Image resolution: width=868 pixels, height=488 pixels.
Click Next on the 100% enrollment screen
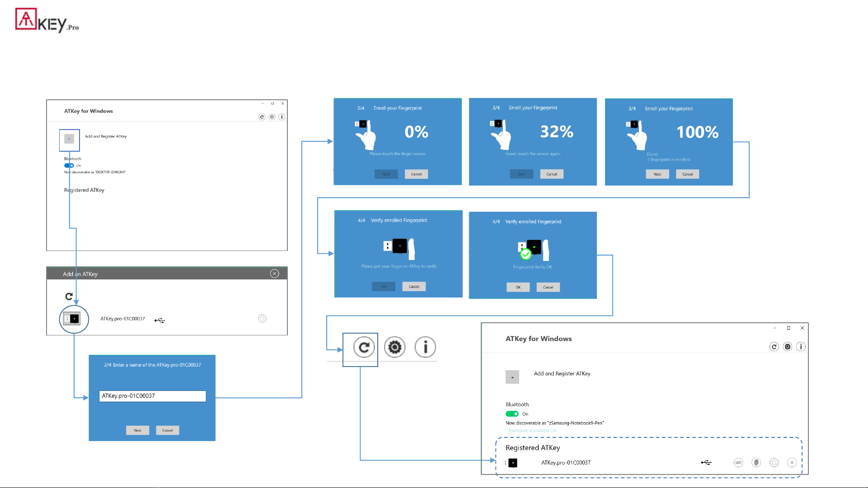(657, 174)
